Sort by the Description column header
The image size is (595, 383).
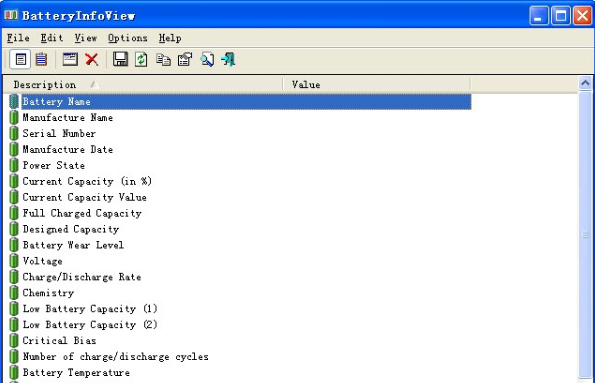coord(143,85)
